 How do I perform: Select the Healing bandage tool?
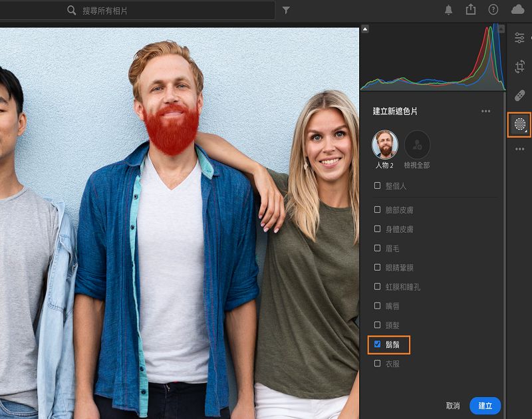click(519, 95)
